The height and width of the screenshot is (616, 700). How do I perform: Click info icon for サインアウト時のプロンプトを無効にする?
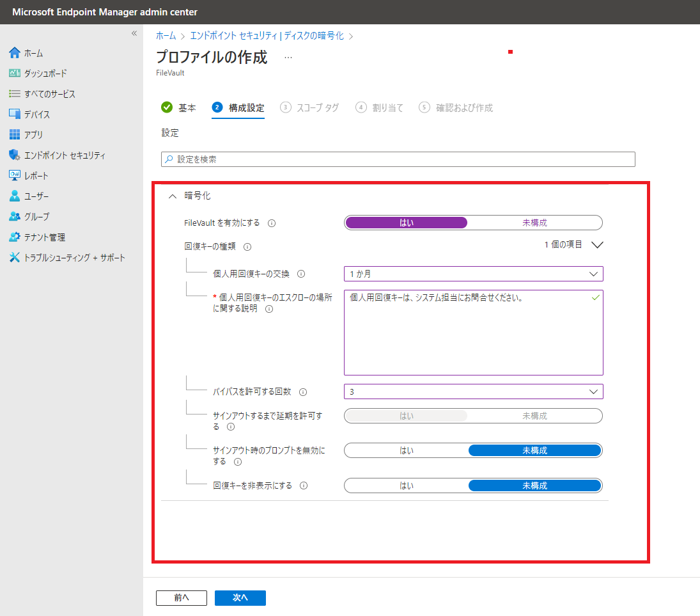coord(238,462)
